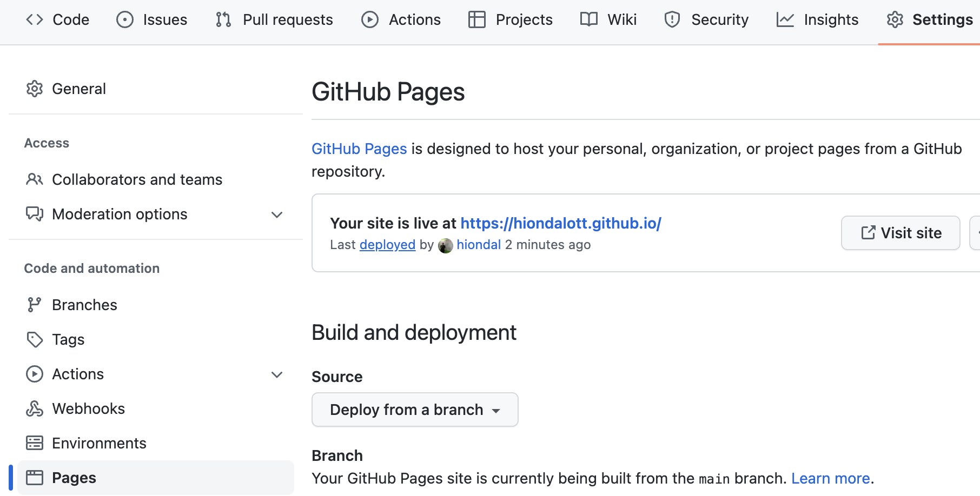Screen dimensions: 980x496
Task: Open Webhooks settings
Action: tap(156, 408)
